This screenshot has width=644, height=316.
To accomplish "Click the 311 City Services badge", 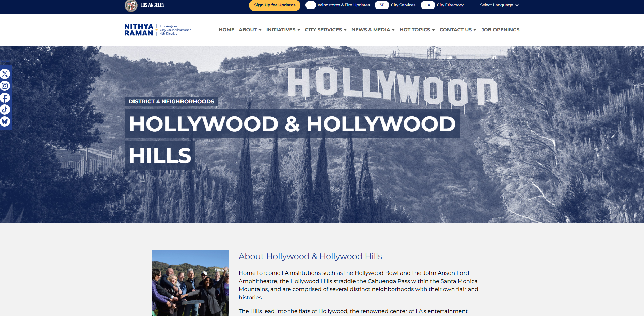I will [x=382, y=5].
